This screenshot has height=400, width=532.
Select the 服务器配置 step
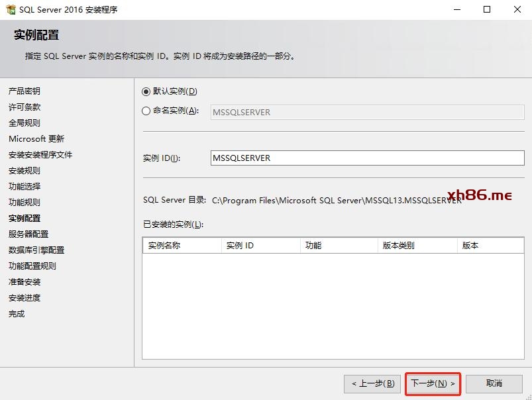(x=28, y=234)
